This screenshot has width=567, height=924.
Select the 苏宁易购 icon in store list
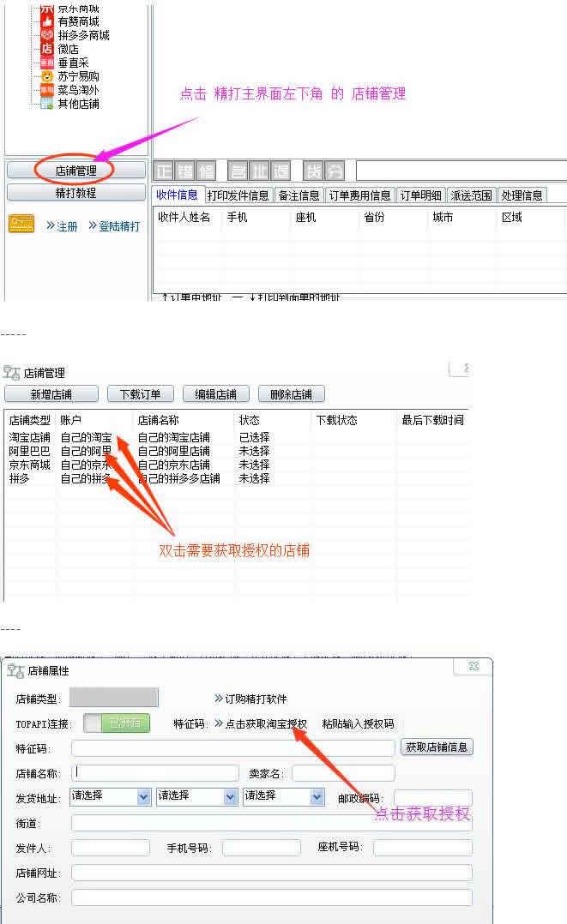click(47, 76)
